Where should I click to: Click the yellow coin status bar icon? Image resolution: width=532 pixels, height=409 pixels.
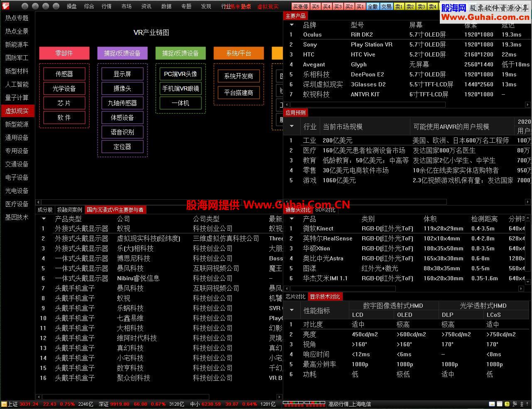(x=507, y=404)
